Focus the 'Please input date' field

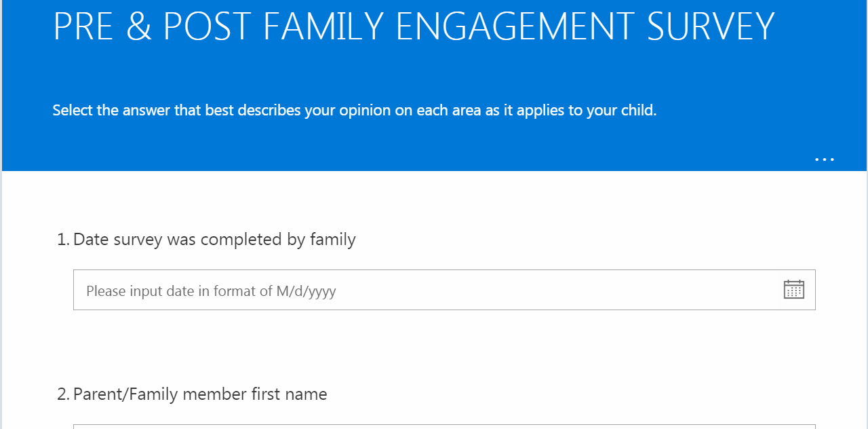point(444,290)
